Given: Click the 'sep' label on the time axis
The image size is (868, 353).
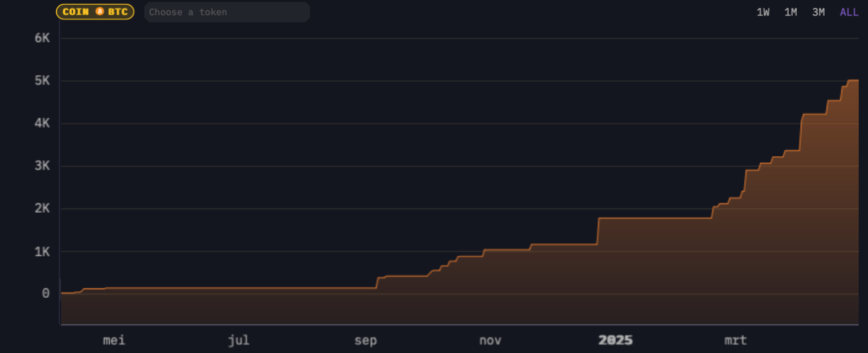Looking at the screenshot, I should click(365, 340).
